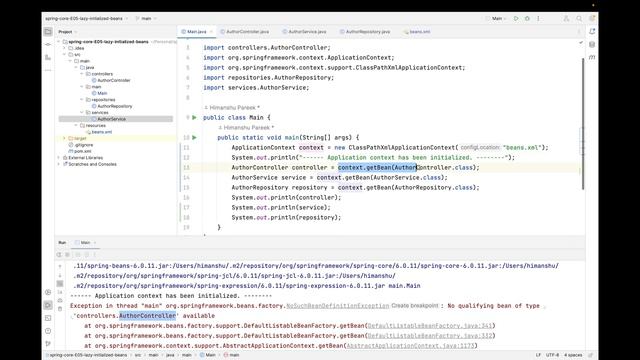This screenshot has height=360, width=640.
Task: Open the Problems tool window icon
Action: point(48,331)
